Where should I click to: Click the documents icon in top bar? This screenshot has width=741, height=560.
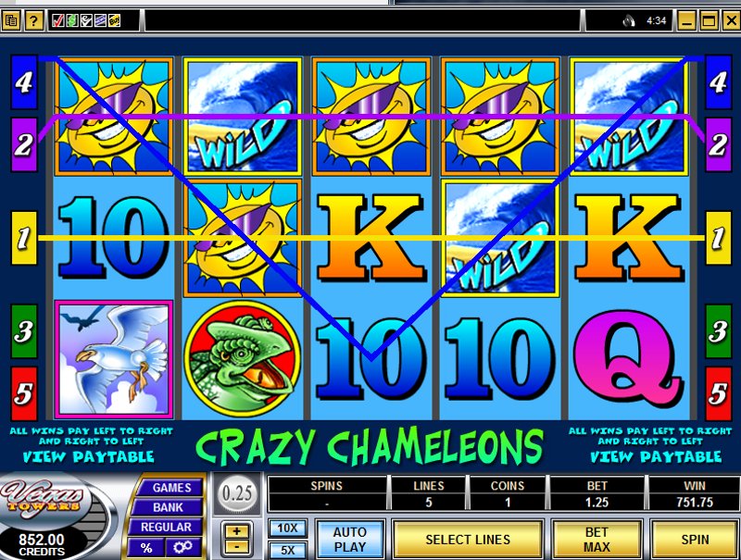coord(10,20)
